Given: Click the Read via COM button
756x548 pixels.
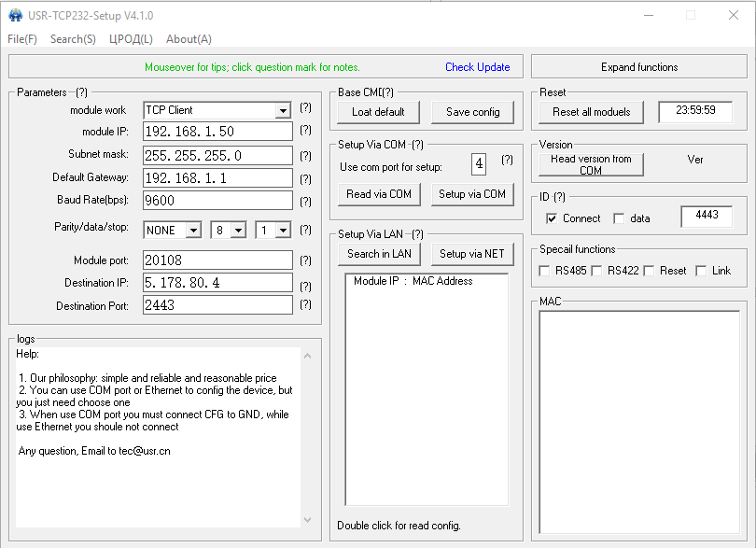Looking at the screenshot, I should [379, 194].
